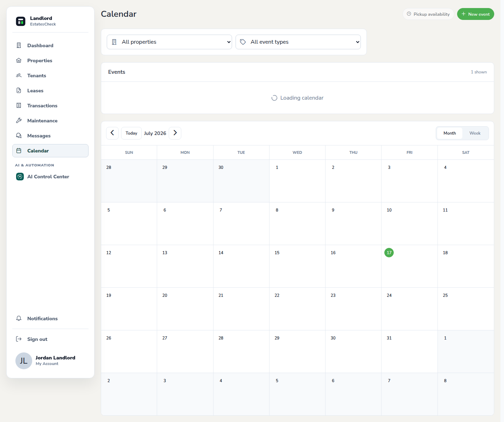This screenshot has height=422, width=504.
Task: Click Sign out link
Action: point(50,339)
